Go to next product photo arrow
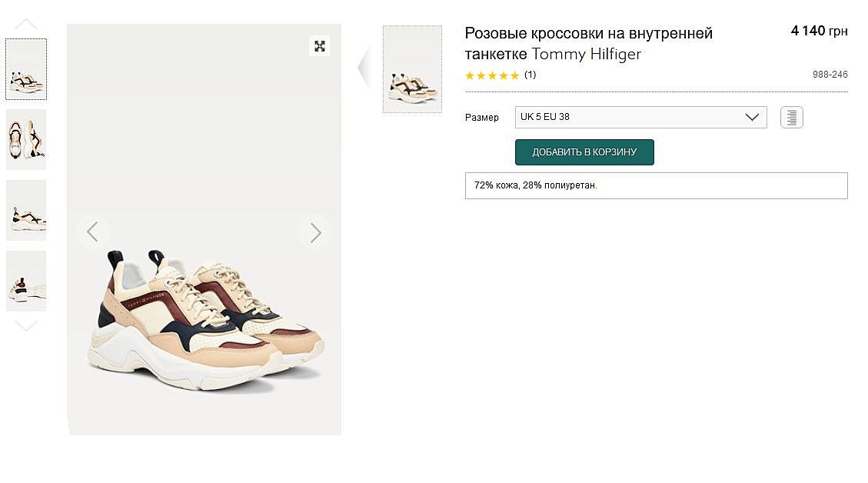The width and height of the screenshot is (868, 483). coord(315,232)
